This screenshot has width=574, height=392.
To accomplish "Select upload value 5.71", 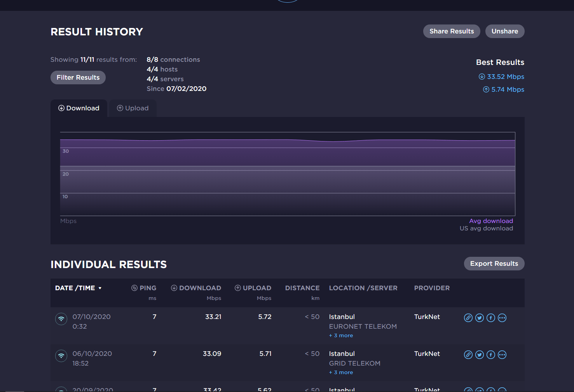I will click(265, 354).
